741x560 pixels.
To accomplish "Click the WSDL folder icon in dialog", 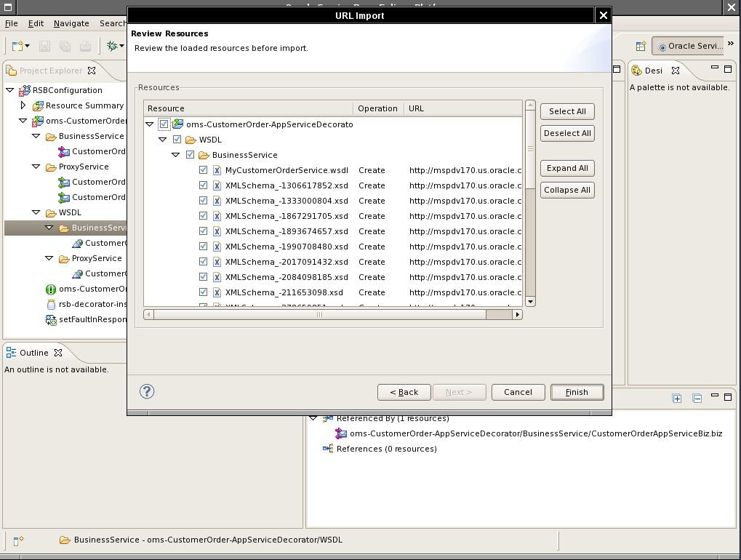I will (191, 140).
